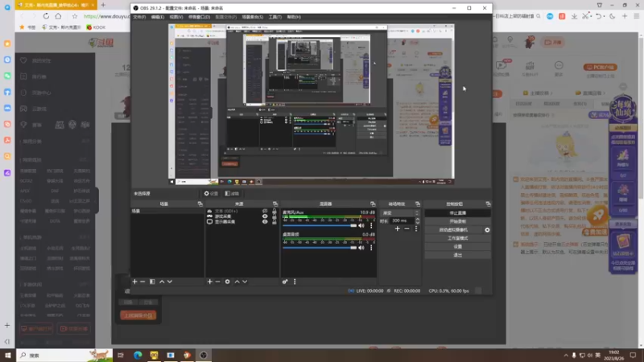Screen dimensions: 644x362
Task: Adjust the 桌面音频 volume slider
Action: click(x=320, y=248)
